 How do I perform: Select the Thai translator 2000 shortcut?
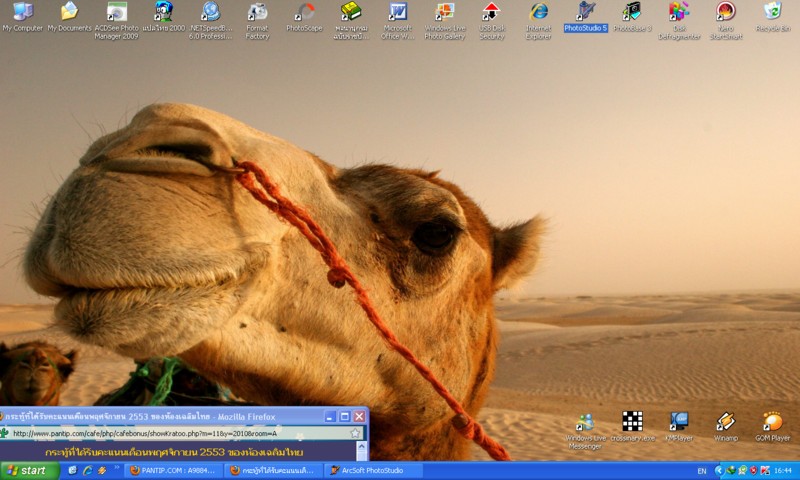(x=163, y=17)
